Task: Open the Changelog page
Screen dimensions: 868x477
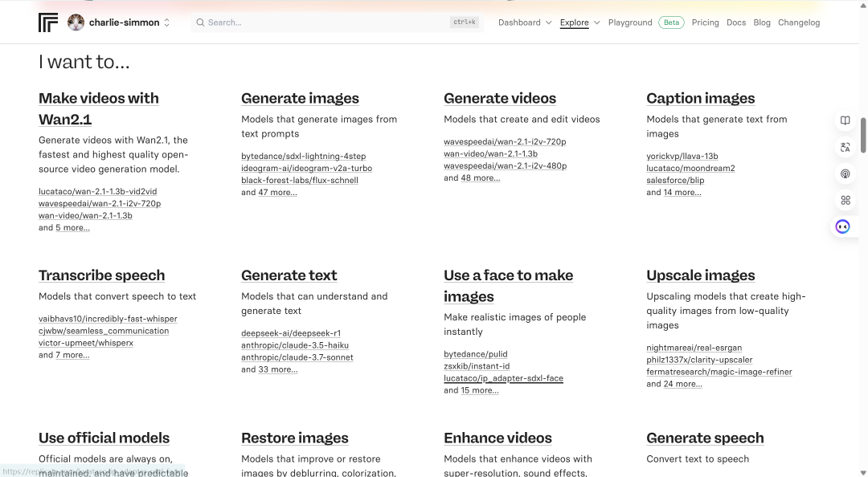Action: [x=799, y=22]
